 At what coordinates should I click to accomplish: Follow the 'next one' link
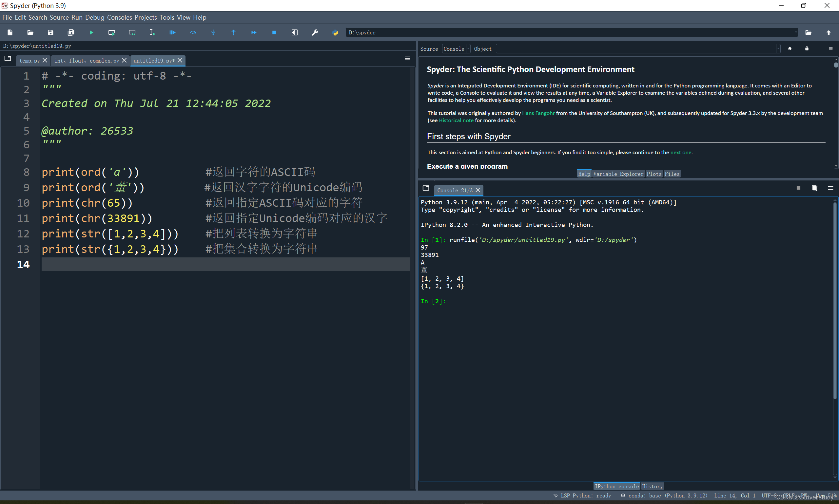681,152
